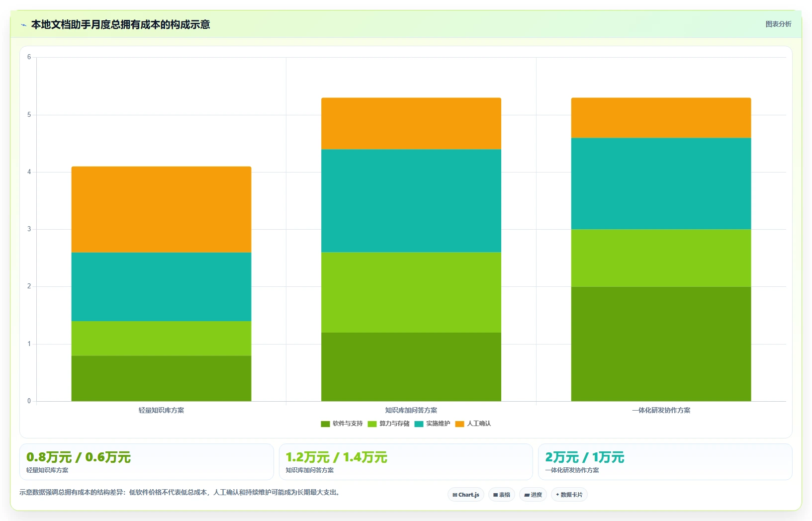Click the 一体化研发协作方案 caption under the stat card
812x521 pixels.
click(572, 470)
